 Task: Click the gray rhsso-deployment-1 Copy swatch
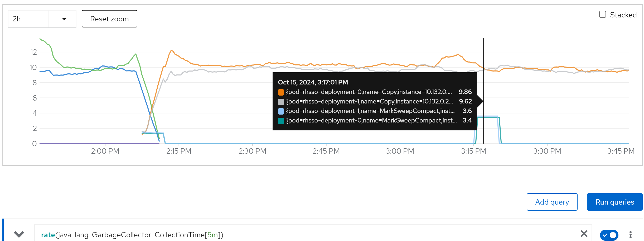281,102
